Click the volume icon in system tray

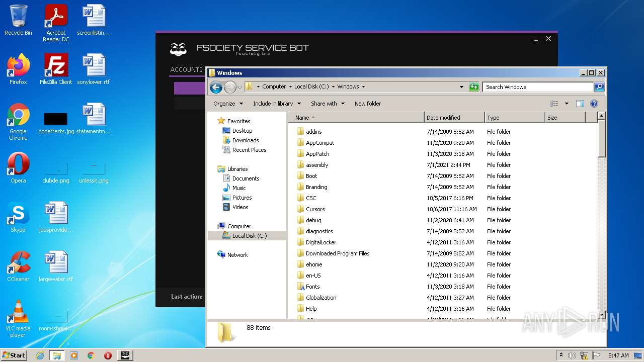(572, 355)
